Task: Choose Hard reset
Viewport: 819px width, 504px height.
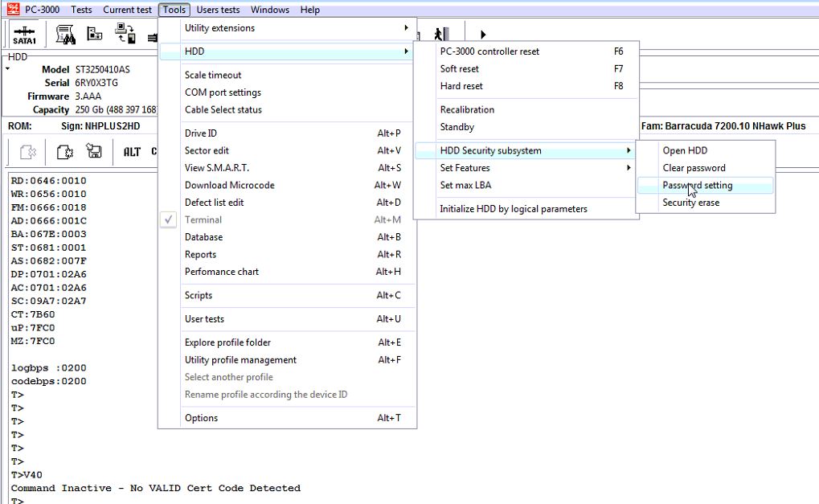Action: (526, 86)
